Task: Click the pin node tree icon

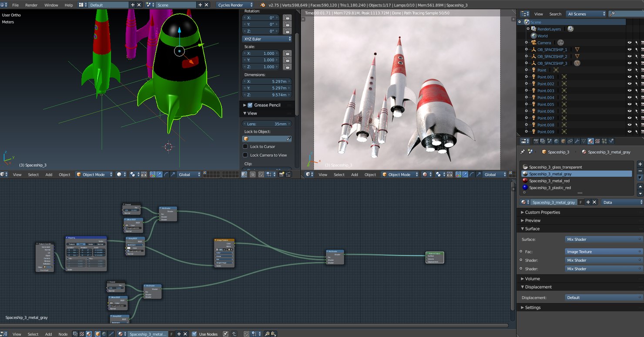Action: (225, 334)
